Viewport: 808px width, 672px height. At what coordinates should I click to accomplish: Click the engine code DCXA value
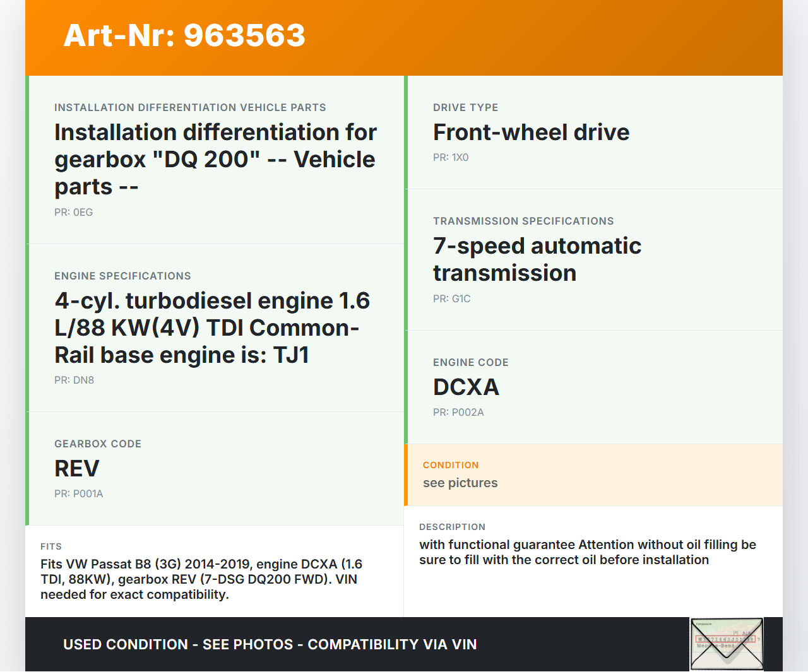[x=466, y=387]
